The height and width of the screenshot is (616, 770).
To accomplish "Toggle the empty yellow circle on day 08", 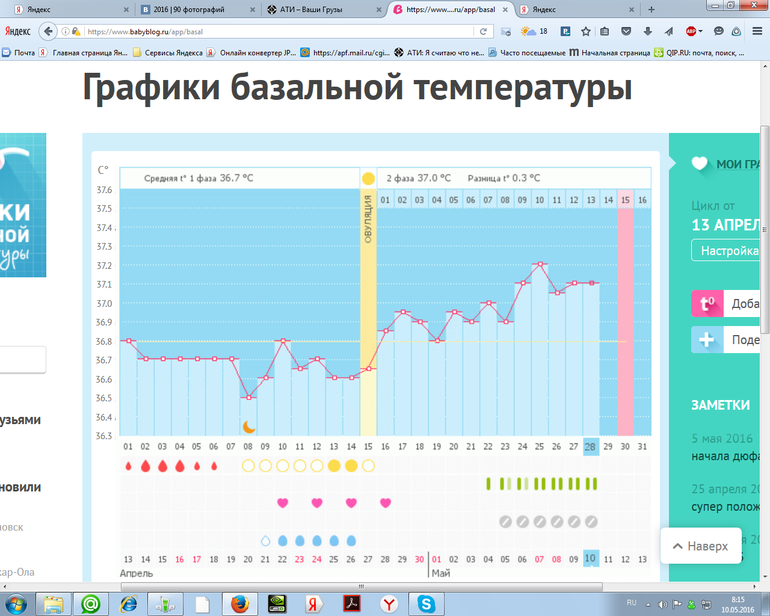I will point(248,466).
